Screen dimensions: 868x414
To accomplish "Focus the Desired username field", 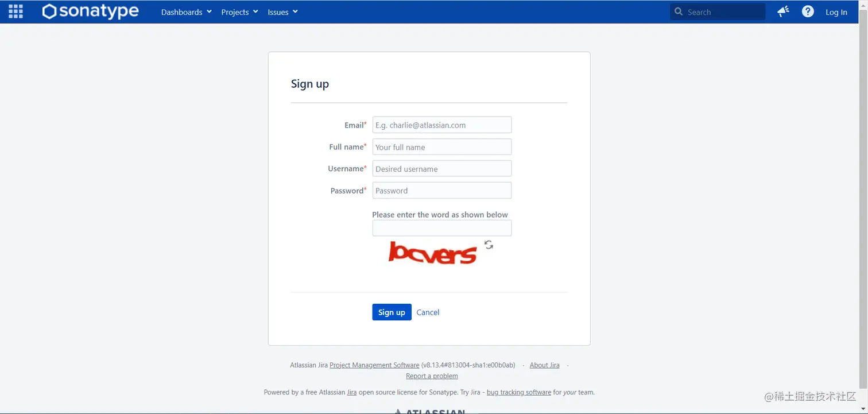I will (442, 169).
